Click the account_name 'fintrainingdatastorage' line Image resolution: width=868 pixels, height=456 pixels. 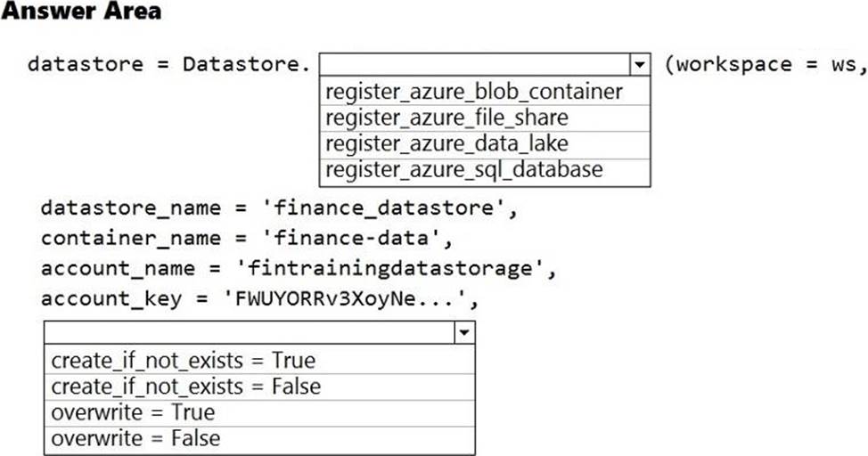(x=298, y=268)
